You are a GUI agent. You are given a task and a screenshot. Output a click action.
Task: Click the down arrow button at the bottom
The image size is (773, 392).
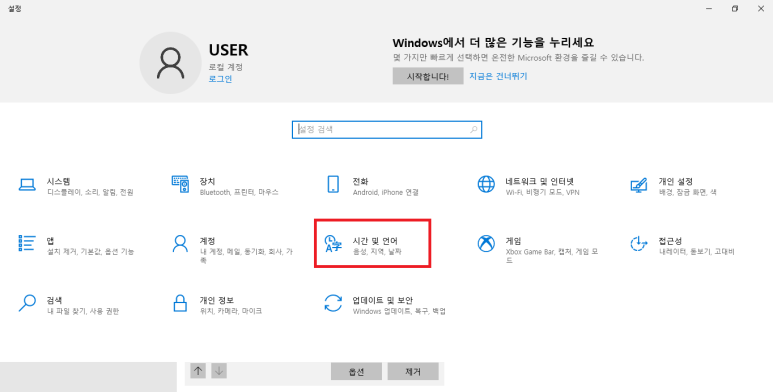(x=219, y=371)
